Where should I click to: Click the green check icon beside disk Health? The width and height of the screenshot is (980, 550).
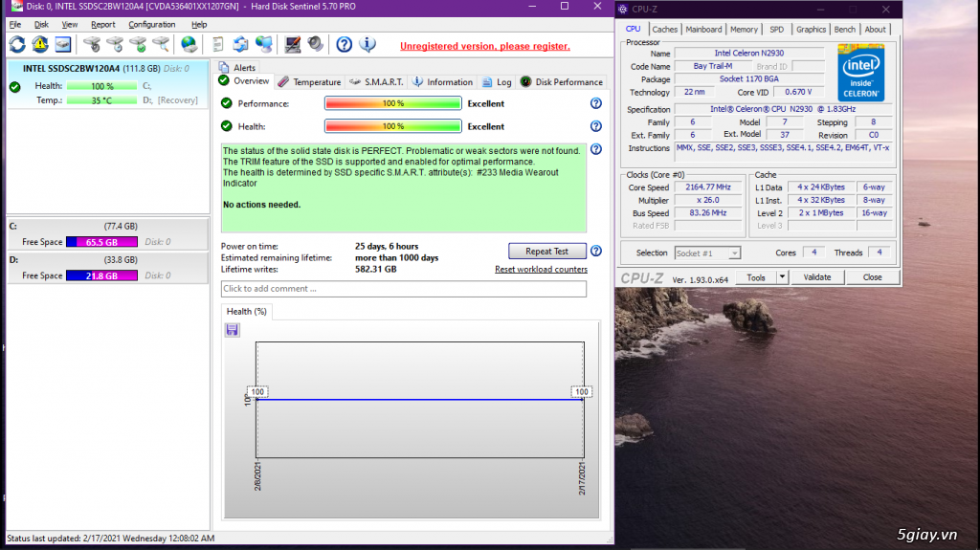[x=15, y=87]
